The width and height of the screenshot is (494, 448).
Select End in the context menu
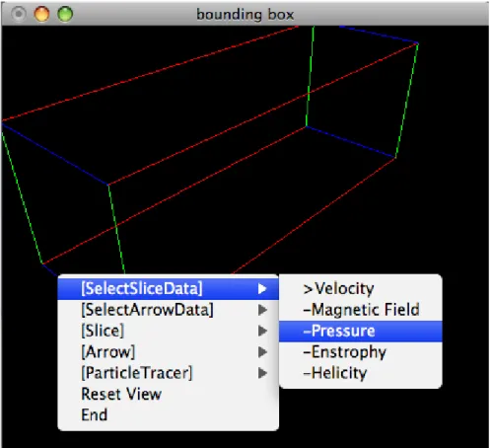[x=168, y=414]
